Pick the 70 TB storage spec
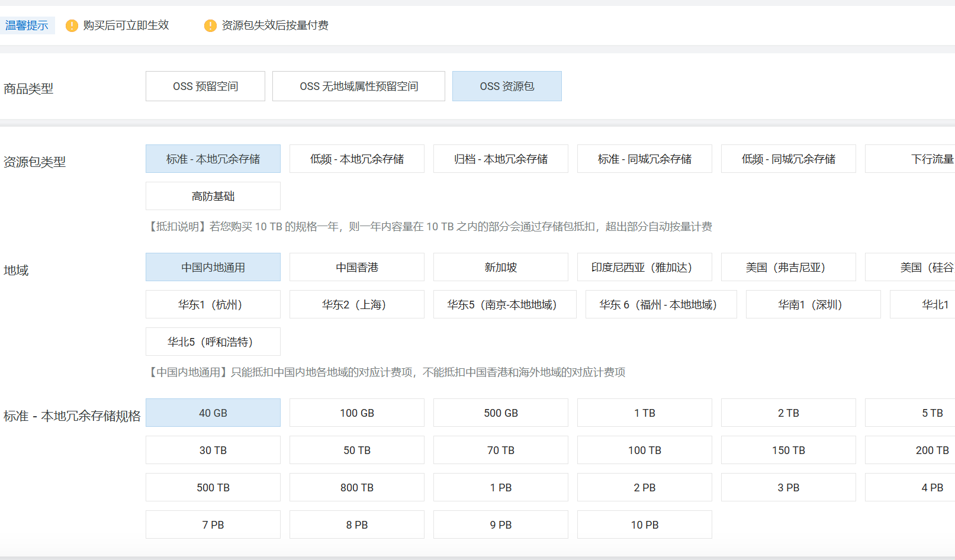 501,450
